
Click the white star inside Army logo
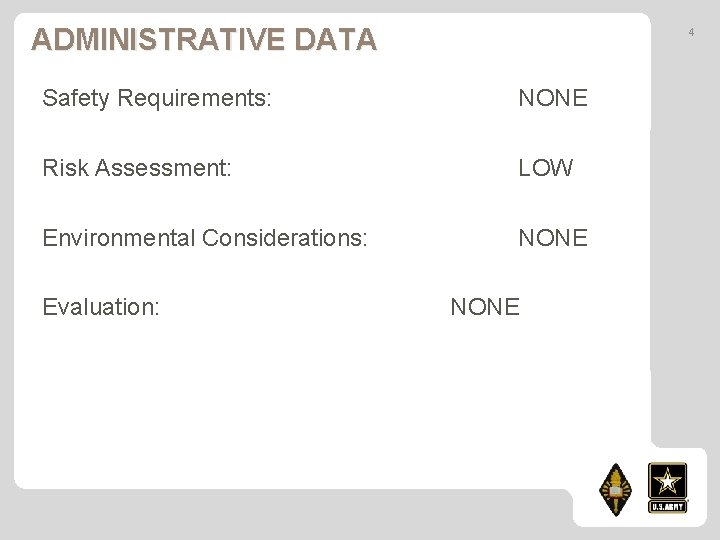coord(667,482)
